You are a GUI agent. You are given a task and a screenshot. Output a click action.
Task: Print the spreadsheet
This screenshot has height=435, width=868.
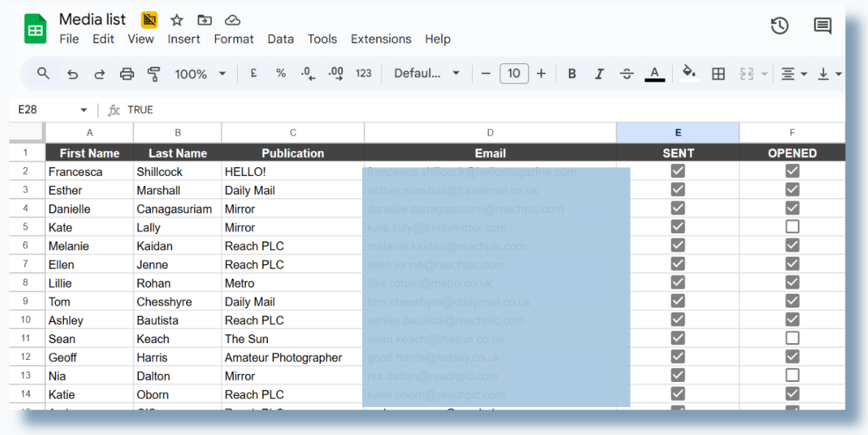[127, 74]
